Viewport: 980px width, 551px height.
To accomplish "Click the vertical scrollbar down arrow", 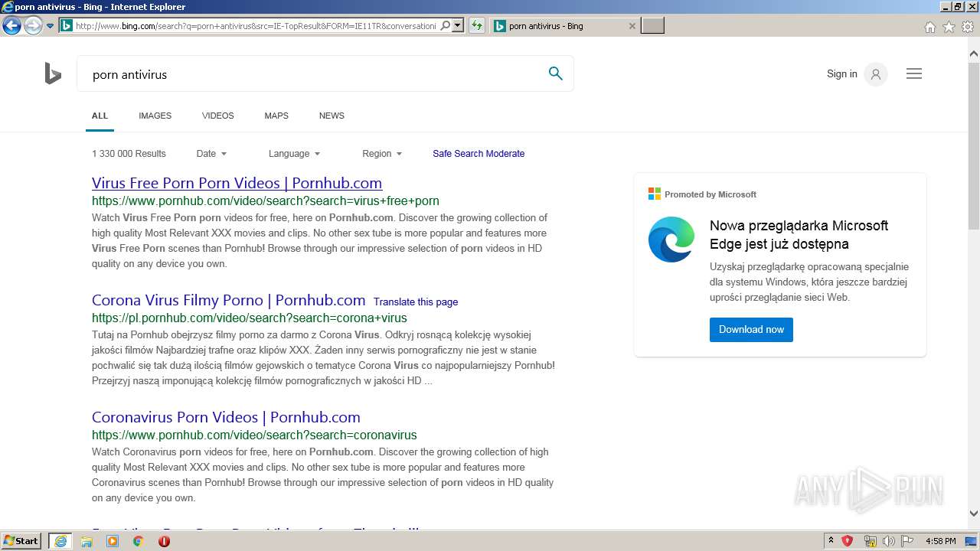I will pyautogui.click(x=973, y=514).
